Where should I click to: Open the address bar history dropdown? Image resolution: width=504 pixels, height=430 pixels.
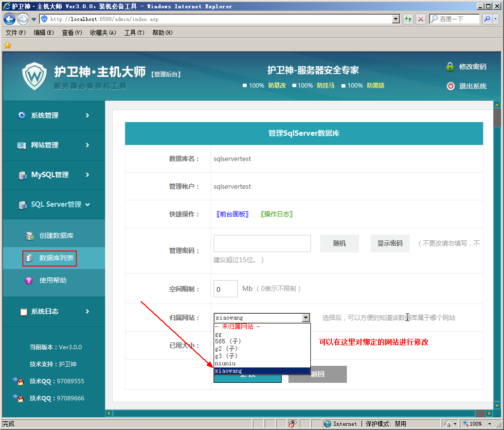click(396, 18)
